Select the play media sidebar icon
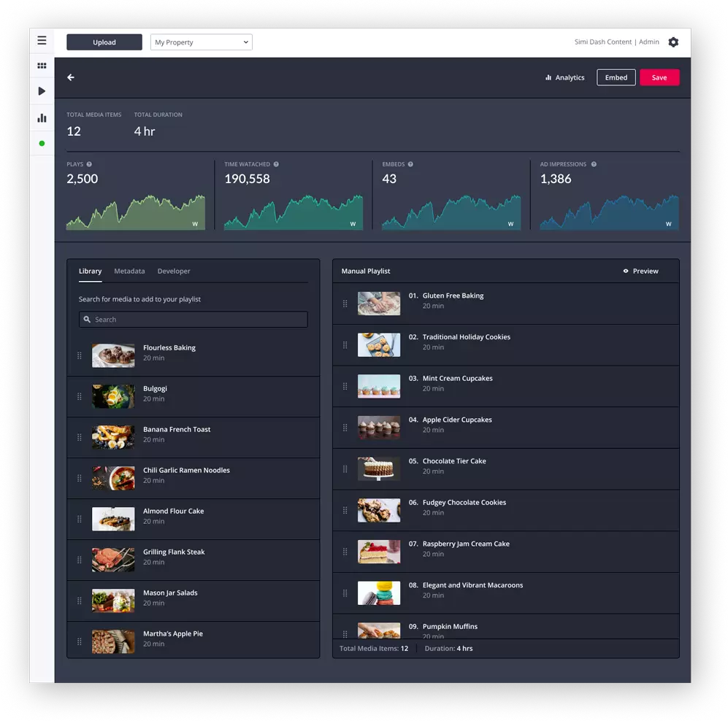728x721 pixels. tap(42, 91)
